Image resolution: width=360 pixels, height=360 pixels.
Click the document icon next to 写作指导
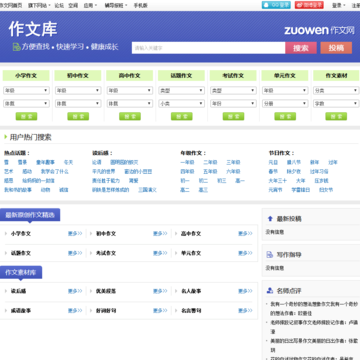270,255
